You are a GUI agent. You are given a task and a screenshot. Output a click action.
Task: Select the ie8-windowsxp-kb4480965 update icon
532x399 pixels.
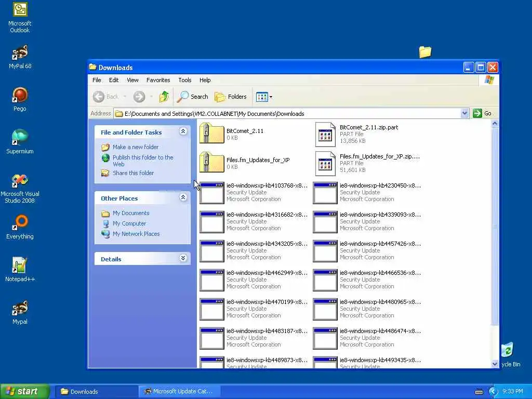(x=325, y=310)
